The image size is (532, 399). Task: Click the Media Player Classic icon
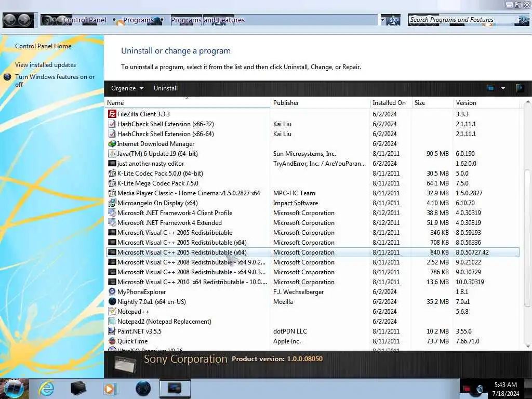tap(112, 193)
